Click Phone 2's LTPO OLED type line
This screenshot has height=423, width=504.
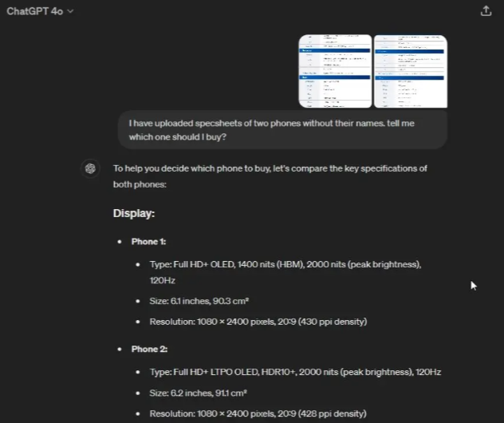click(x=295, y=372)
